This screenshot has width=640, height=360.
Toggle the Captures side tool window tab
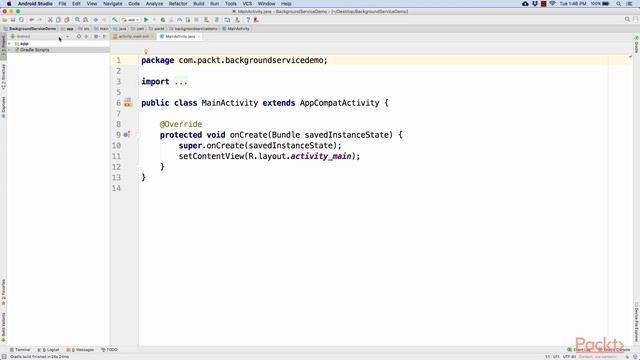(3, 107)
